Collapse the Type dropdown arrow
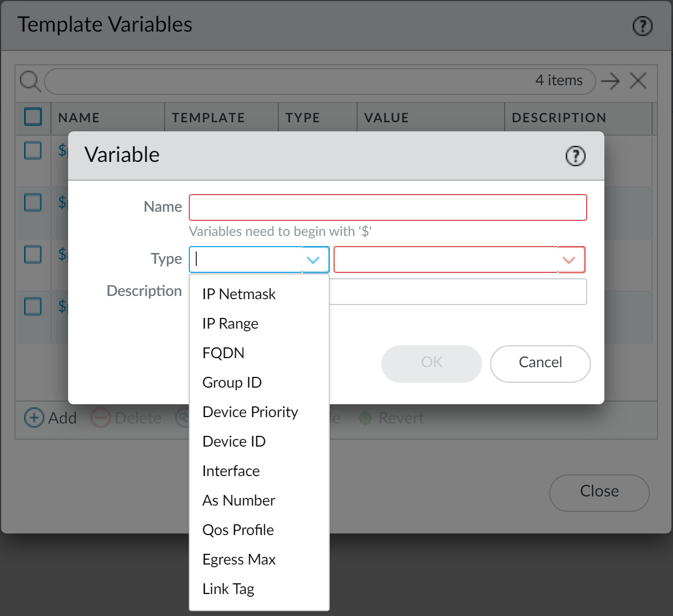This screenshot has width=673, height=616. [x=313, y=260]
